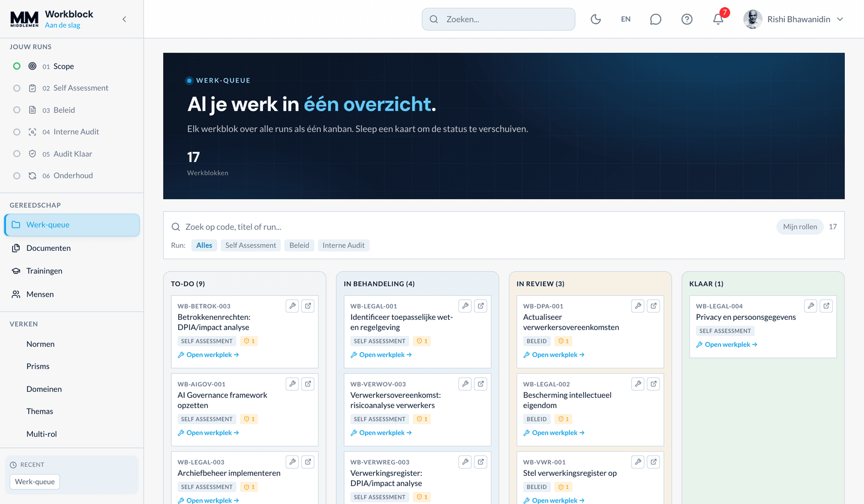864x504 pixels.
Task: Click the wrench icon on WB-DPA-001 card
Action: 638,306
